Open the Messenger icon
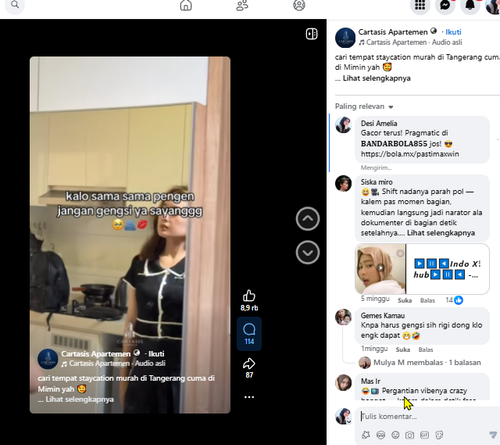 (x=445, y=5)
